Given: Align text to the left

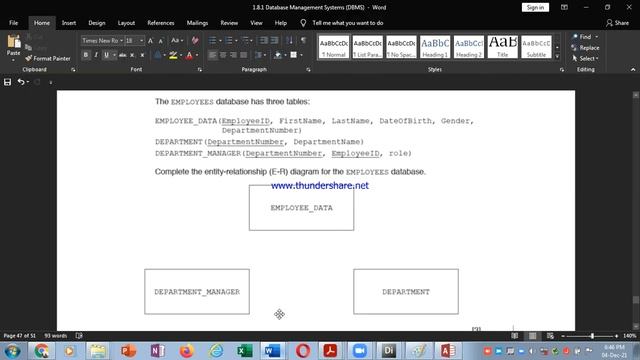Looking at the screenshot, I should coord(213,55).
